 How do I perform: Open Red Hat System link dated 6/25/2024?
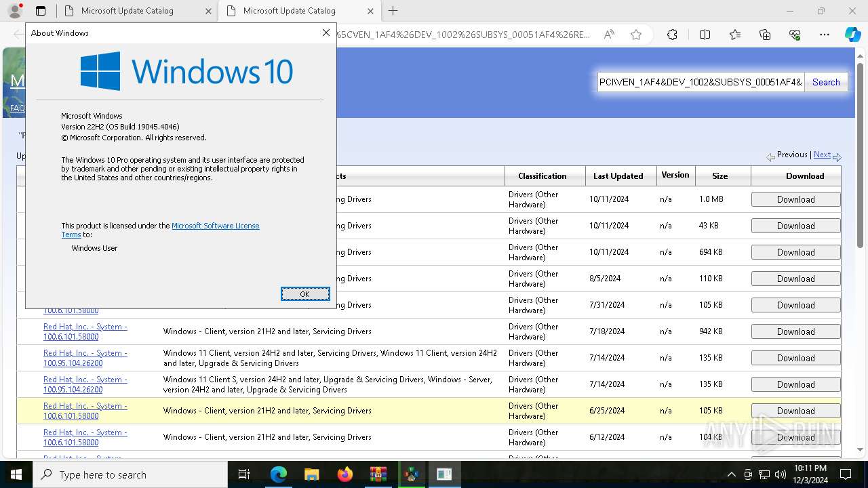85,411
